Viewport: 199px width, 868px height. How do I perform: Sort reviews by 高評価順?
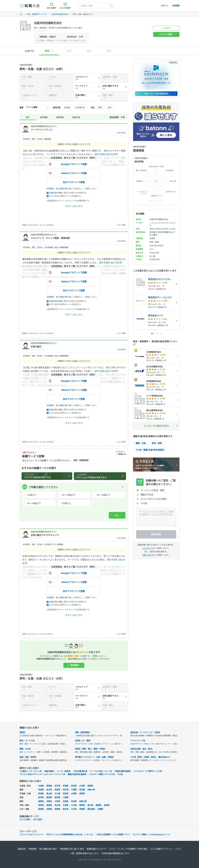[x=44, y=117]
